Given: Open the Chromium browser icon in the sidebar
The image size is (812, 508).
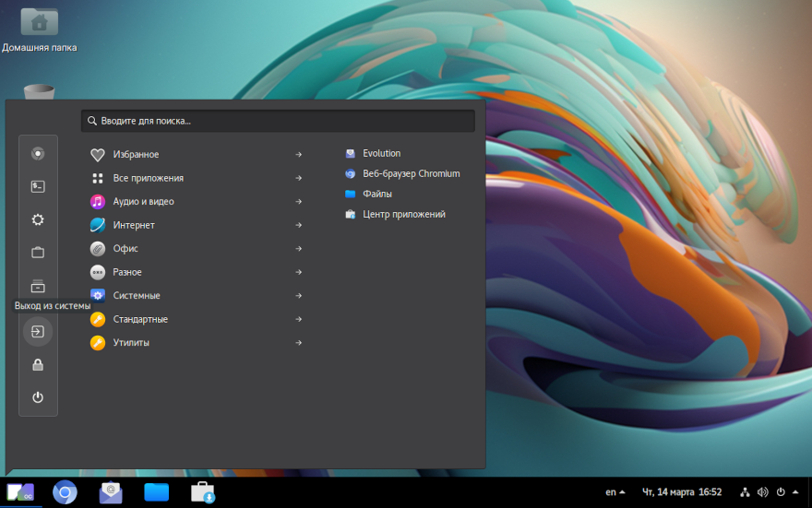Looking at the screenshot, I should coord(38,153).
